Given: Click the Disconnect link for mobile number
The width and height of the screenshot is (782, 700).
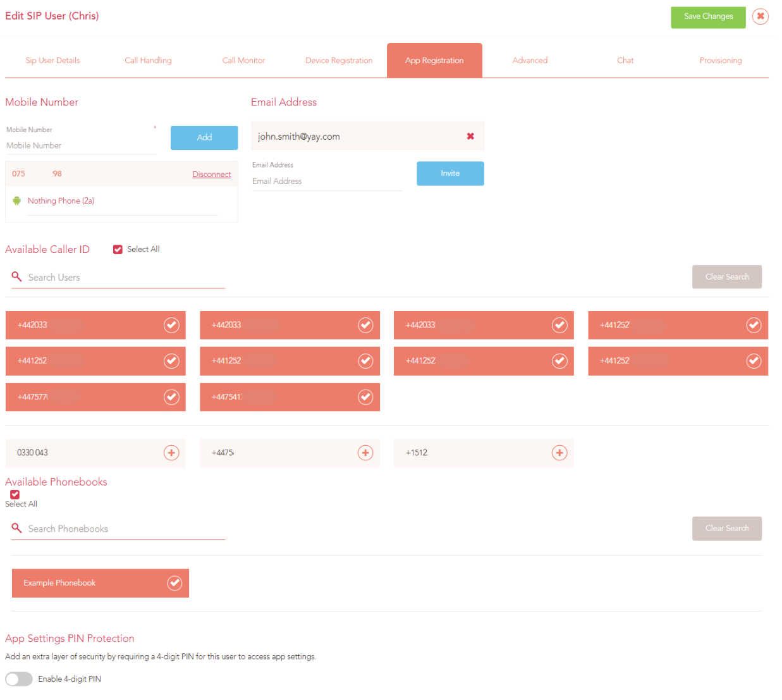Looking at the screenshot, I should 212,175.
